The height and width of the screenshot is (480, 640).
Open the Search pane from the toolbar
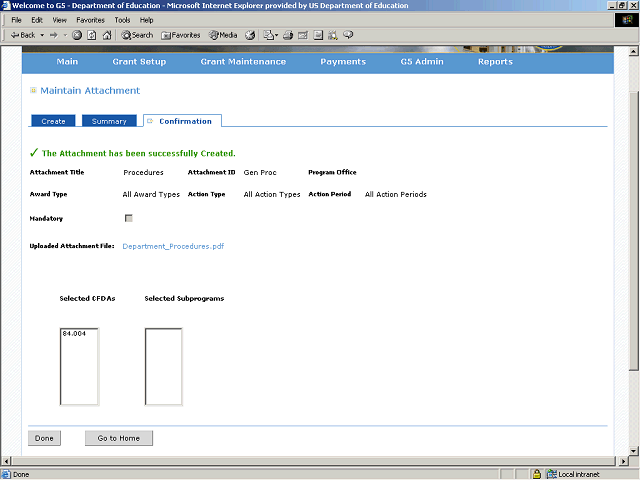pyautogui.click(x=137, y=35)
